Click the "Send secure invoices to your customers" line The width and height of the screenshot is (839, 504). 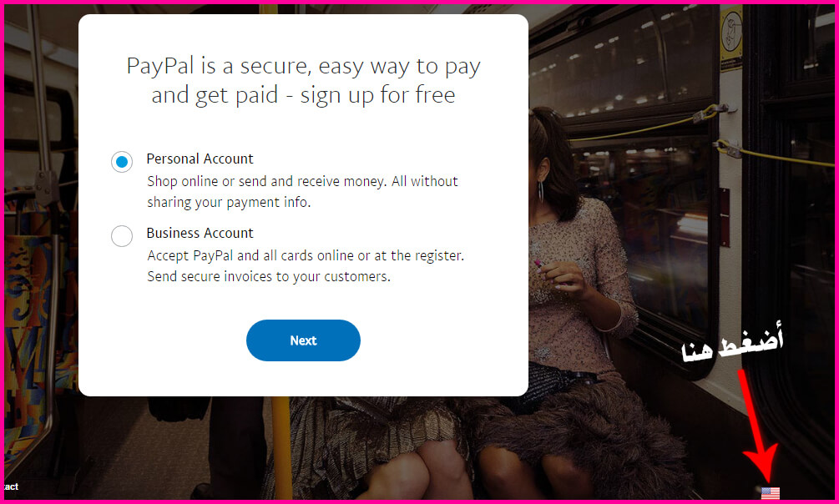point(269,276)
